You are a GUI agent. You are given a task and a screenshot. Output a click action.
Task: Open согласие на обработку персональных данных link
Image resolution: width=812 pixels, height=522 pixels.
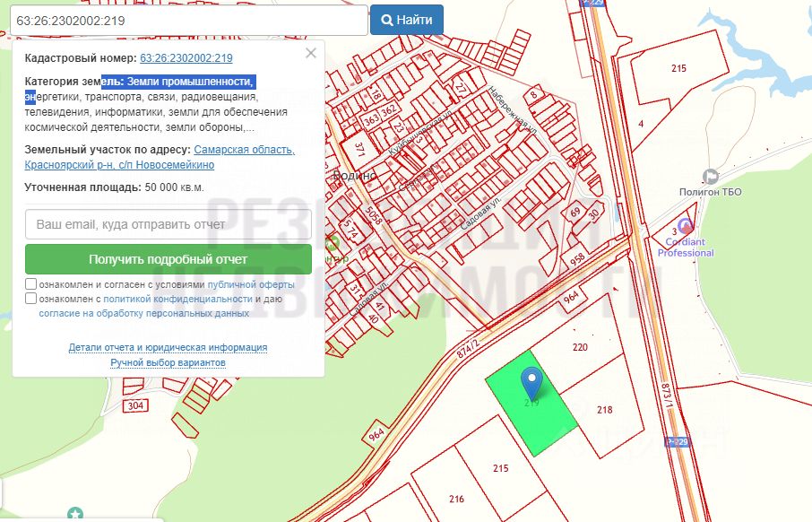click(x=143, y=314)
